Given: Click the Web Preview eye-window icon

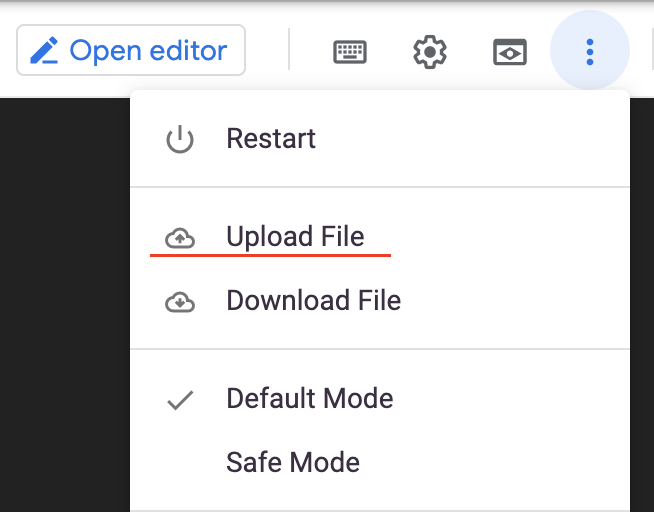Looking at the screenshot, I should pos(510,51).
